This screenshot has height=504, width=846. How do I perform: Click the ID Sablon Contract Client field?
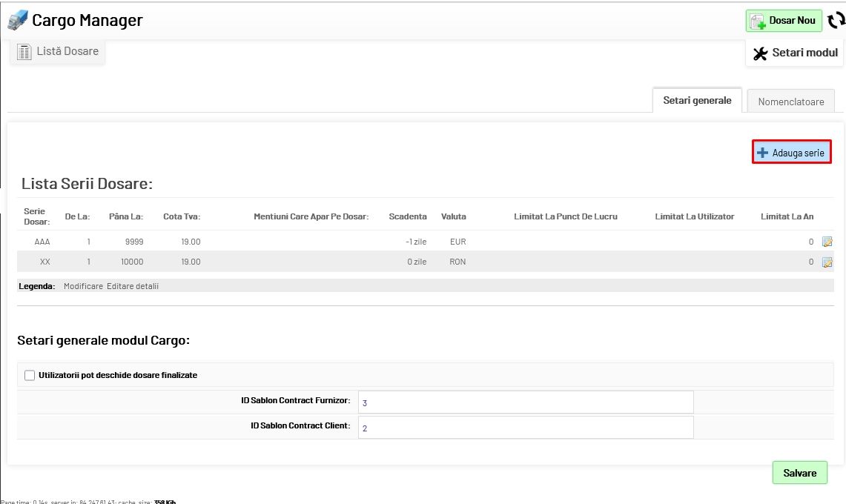[x=525, y=428]
